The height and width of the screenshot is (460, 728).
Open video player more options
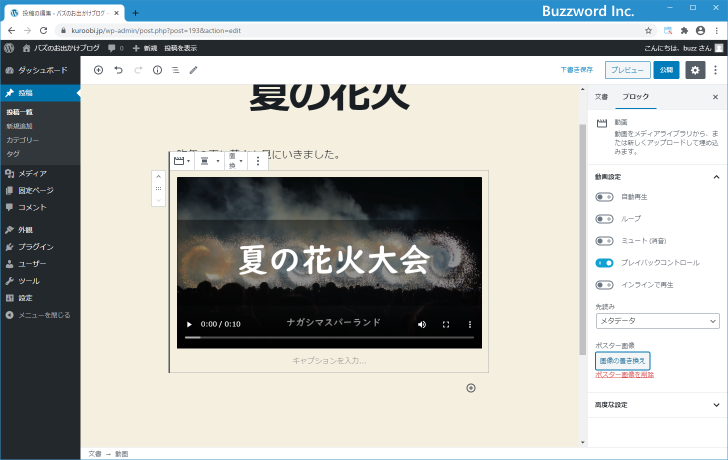(470, 324)
